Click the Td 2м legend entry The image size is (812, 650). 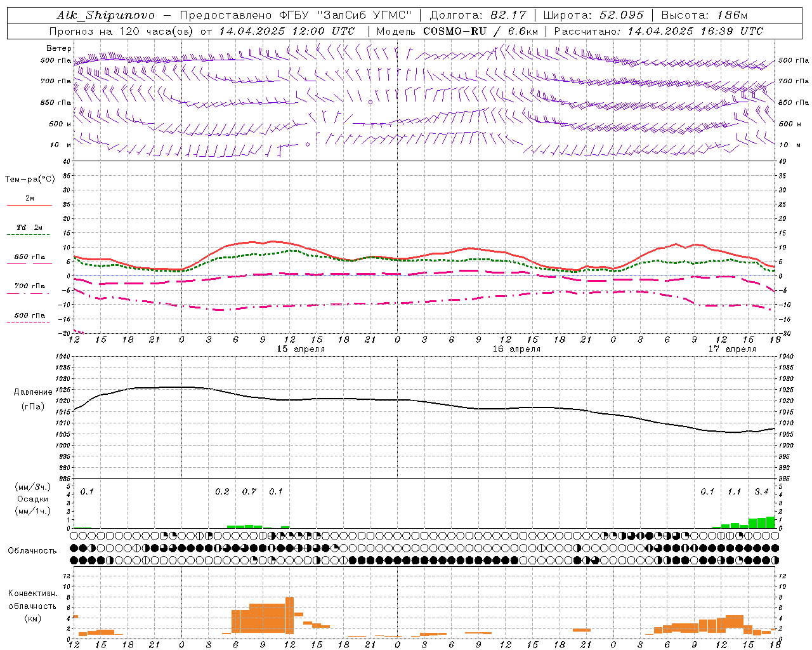tap(30, 227)
